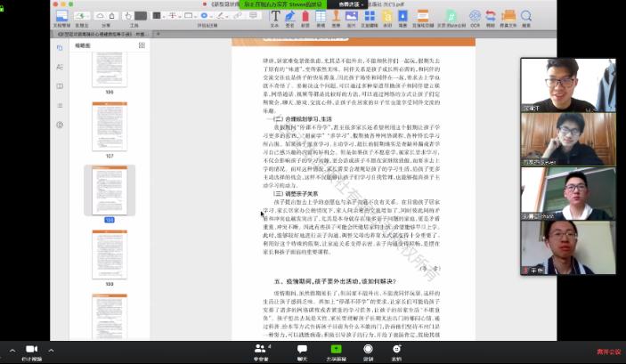Select the Text tool in PDF toolbar

pos(274,17)
